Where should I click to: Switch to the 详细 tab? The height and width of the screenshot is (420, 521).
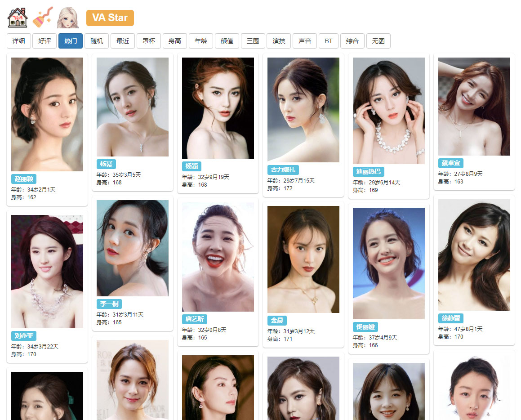[19, 41]
